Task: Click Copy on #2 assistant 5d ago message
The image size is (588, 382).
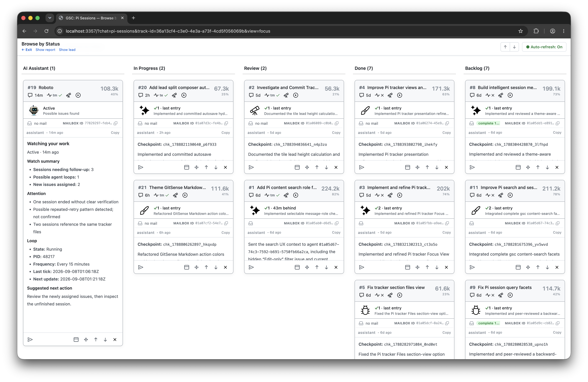Action: pyautogui.click(x=336, y=133)
